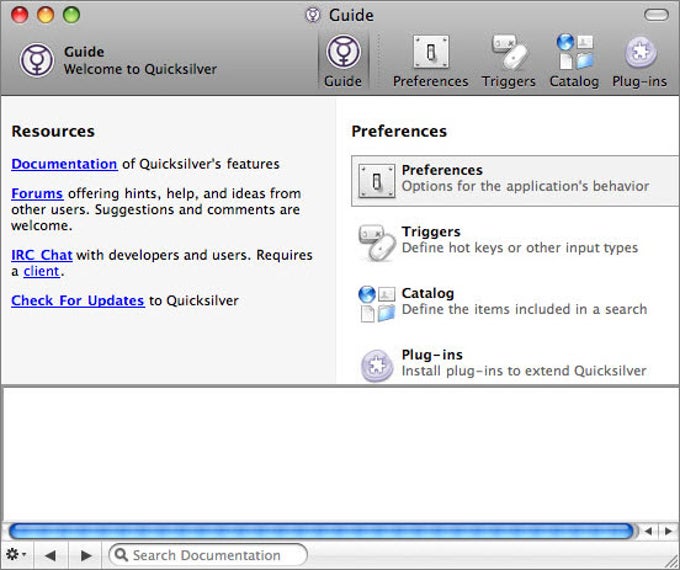Click the resize grip in the window's corner

pos(671,561)
